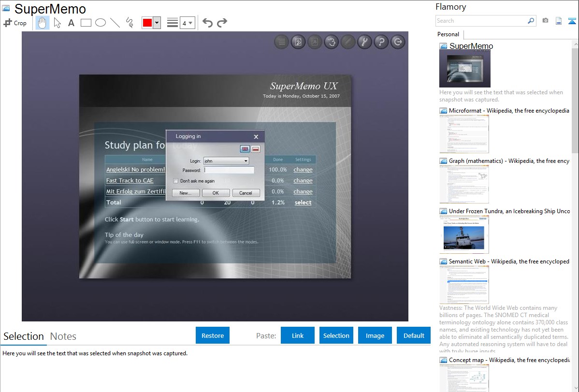Open the SuperMemo snapshot thumbnail
The width and height of the screenshot is (579, 392).
(465, 68)
